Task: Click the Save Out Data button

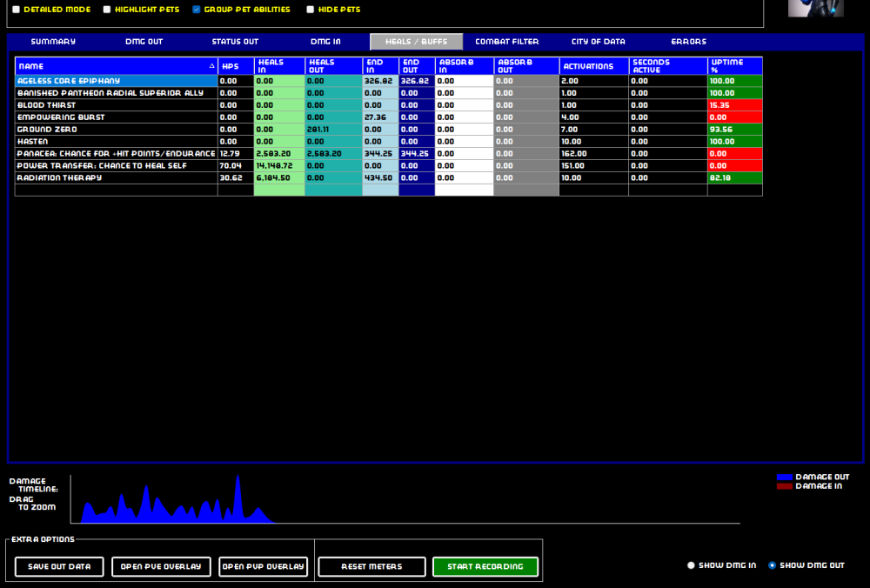Action: 59,567
